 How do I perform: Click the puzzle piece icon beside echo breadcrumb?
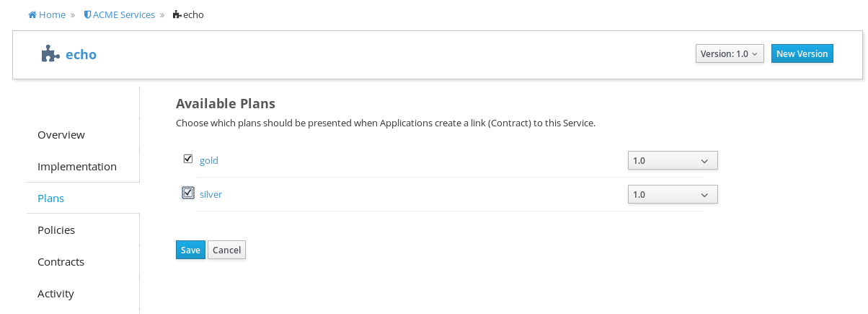click(177, 14)
